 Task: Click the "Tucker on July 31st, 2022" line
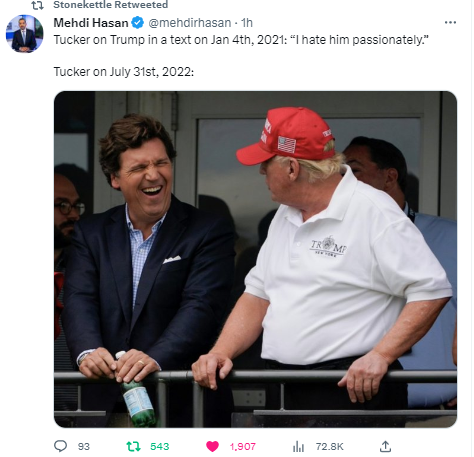click(x=124, y=72)
